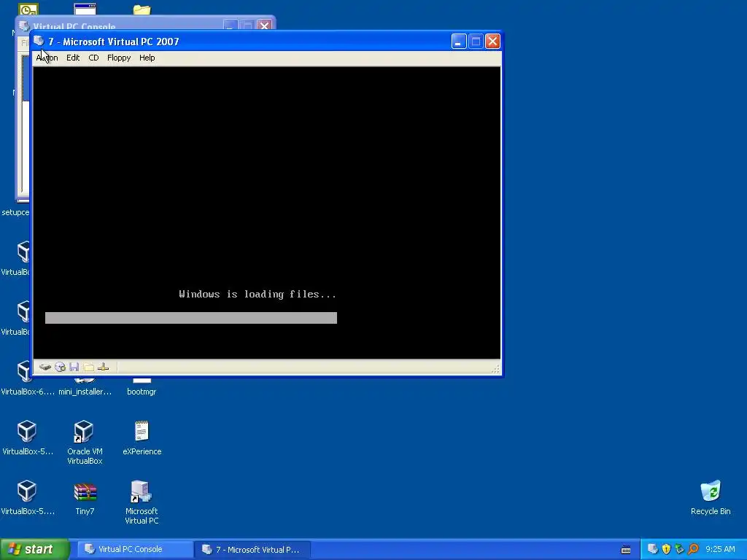
Task: Select the VirtualBox-5 icon beside Oracle VM VirtualBox
Action: pos(27,438)
